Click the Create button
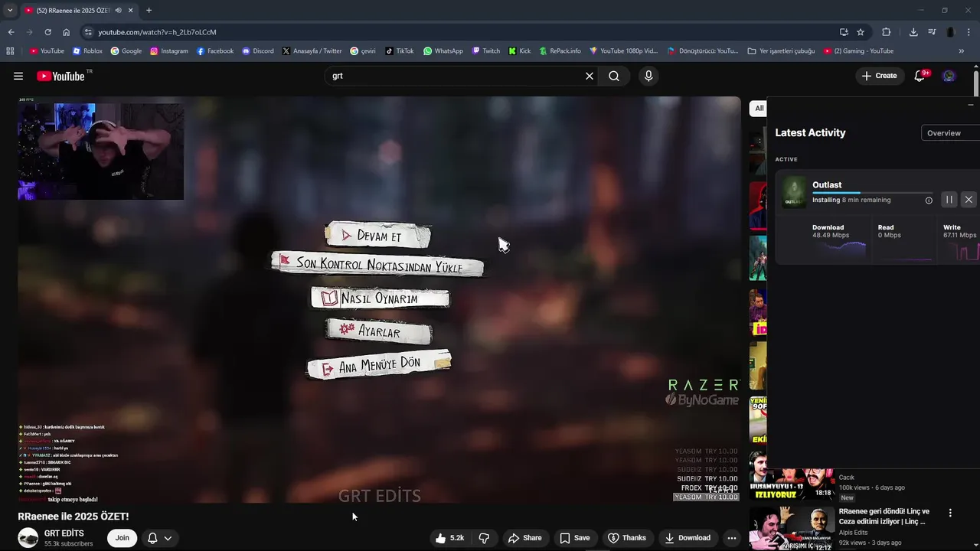 pos(879,76)
